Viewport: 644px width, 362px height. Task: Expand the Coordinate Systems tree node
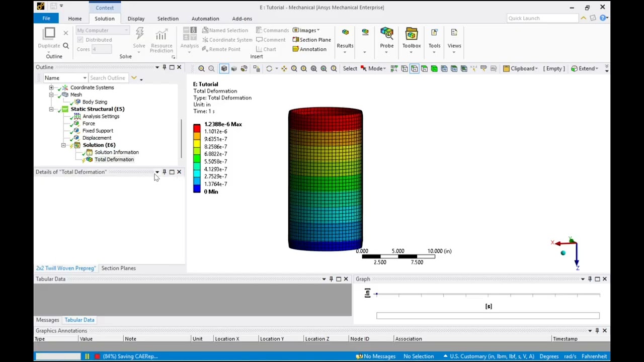(x=51, y=87)
